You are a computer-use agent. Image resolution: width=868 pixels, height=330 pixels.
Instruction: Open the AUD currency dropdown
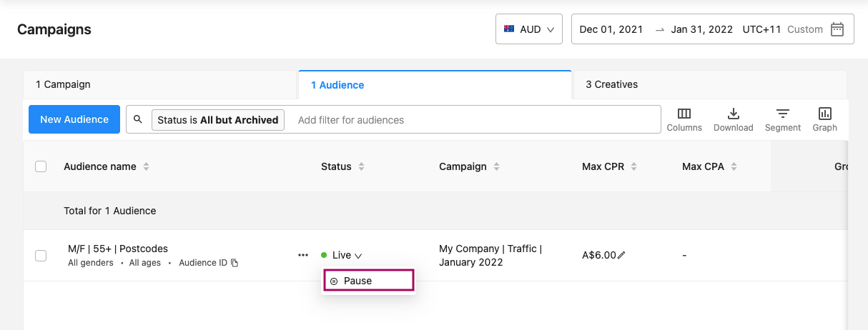pos(529,29)
